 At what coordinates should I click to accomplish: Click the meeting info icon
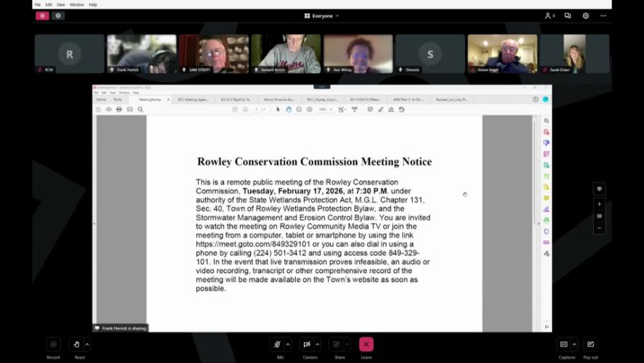coord(58,15)
